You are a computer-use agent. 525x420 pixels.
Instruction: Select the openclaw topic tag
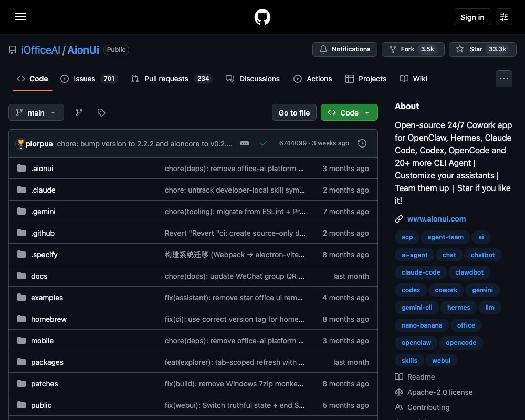(416, 343)
